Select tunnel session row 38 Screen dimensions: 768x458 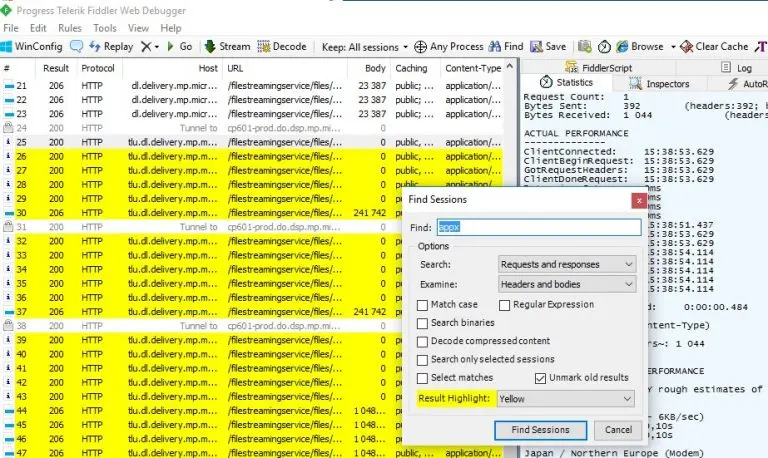(201, 326)
